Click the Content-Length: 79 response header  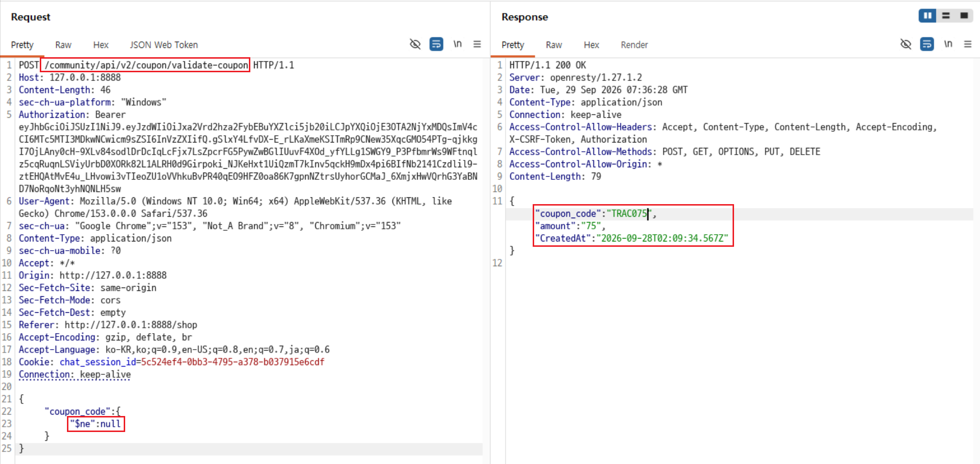(x=555, y=176)
